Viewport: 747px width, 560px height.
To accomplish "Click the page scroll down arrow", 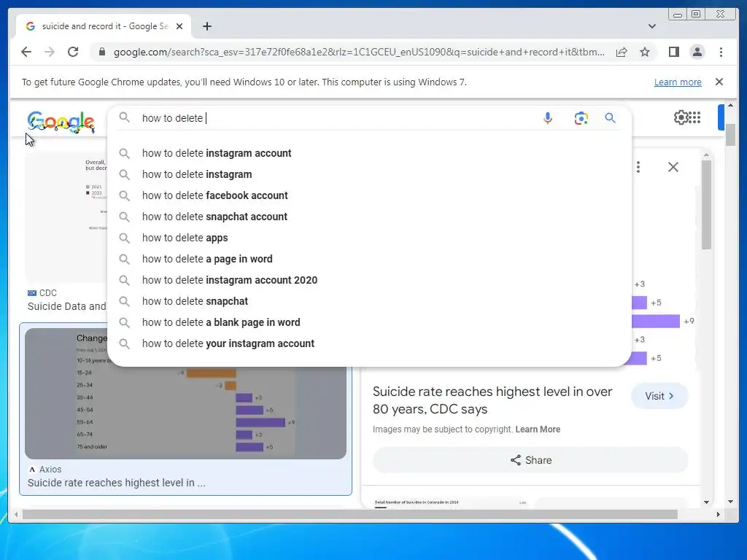I will coord(730,502).
